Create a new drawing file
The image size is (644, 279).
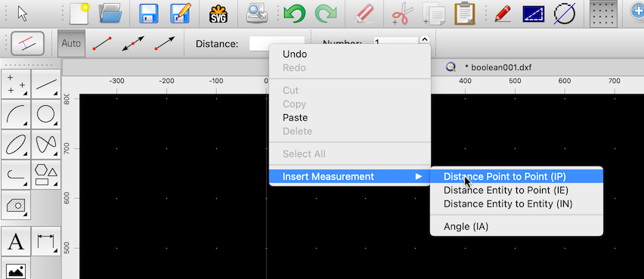point(79,13)
